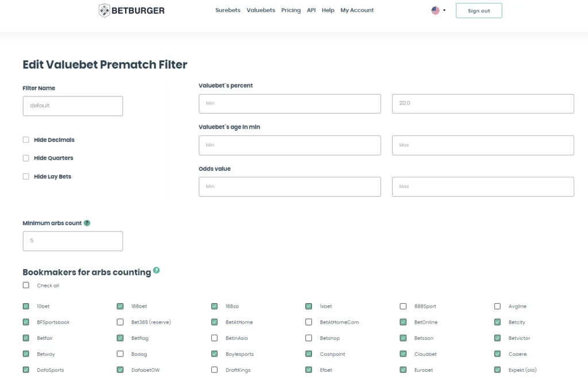Uncheck the Codere bookmaker

click(497, 354)
